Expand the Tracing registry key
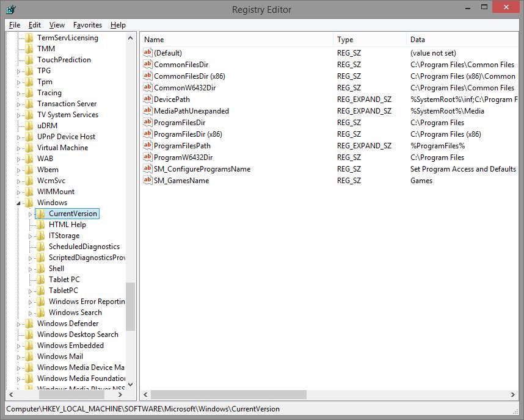Image resolution: width=524 pixels, height=420 pixels. (18, 93)
